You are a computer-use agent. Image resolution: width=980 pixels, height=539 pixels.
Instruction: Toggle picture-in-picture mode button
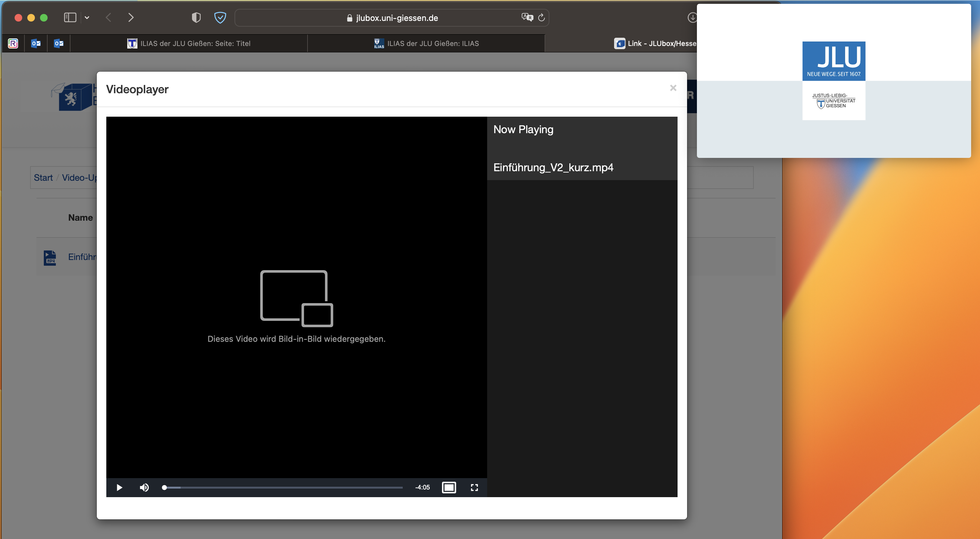[x=449, y=487]
